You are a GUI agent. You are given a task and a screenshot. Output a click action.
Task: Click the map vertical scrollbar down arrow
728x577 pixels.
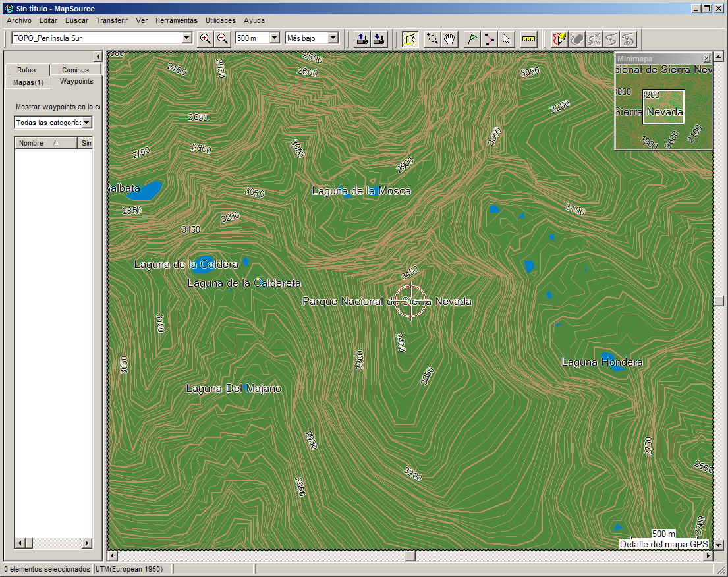pyautogui.click(x=719, y=545)
